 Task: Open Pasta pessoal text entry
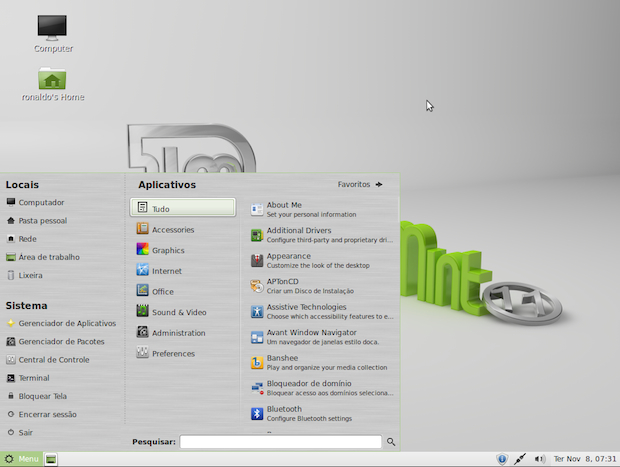point(43,221)
